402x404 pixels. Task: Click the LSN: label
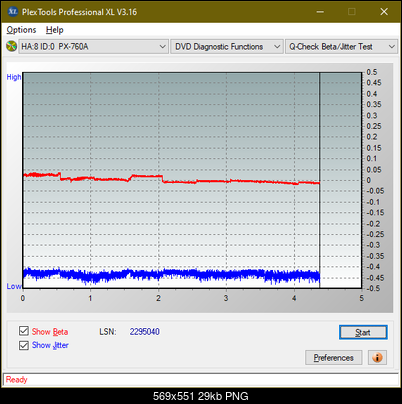(108, 332)
